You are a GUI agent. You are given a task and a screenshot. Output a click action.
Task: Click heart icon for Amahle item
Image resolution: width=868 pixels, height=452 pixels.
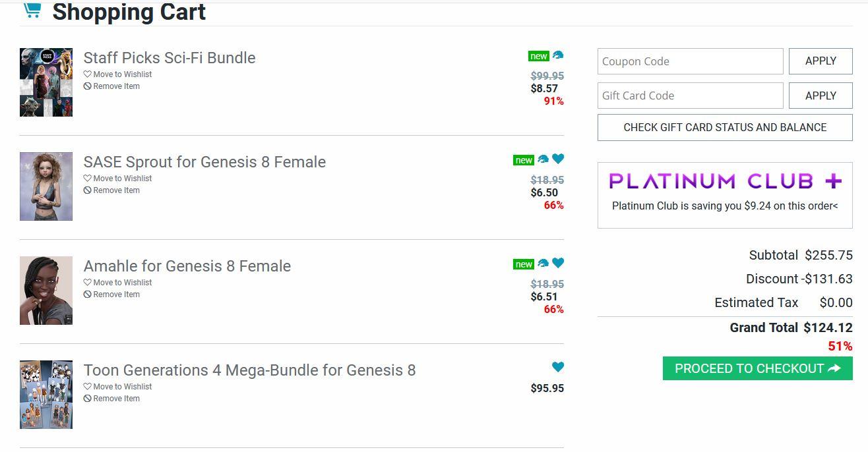(x=558, y=263)
